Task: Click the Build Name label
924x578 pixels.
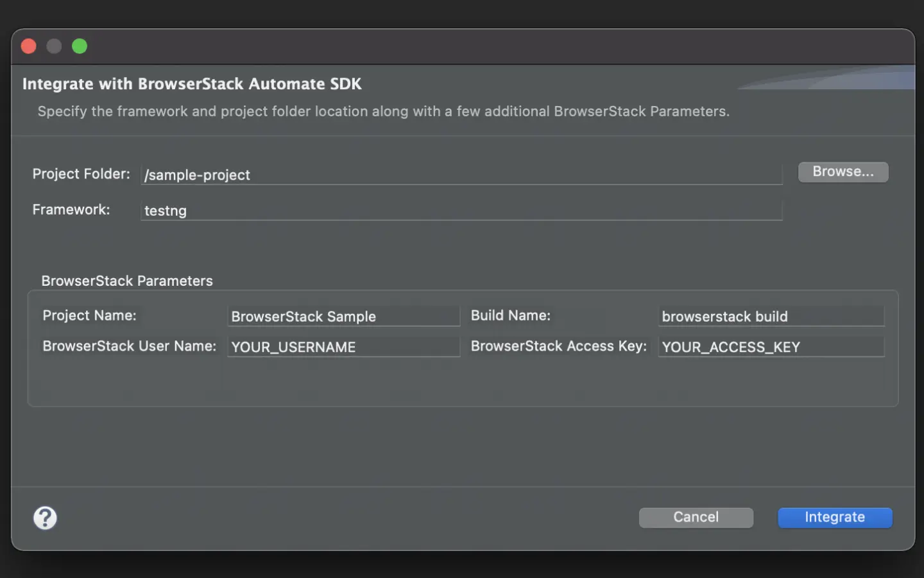Action: click(x=511, y=315)
